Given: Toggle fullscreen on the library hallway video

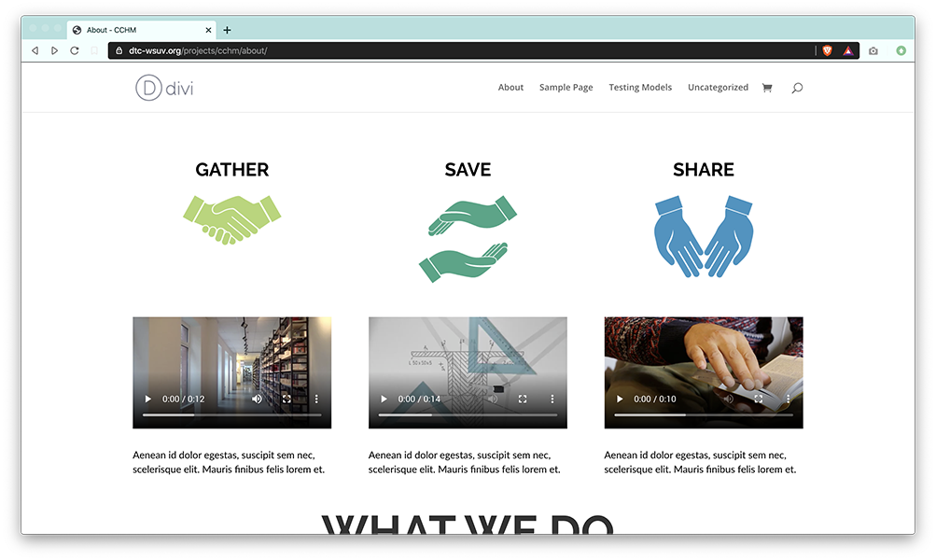Looking at the screenshot, I should click(286, 399).
